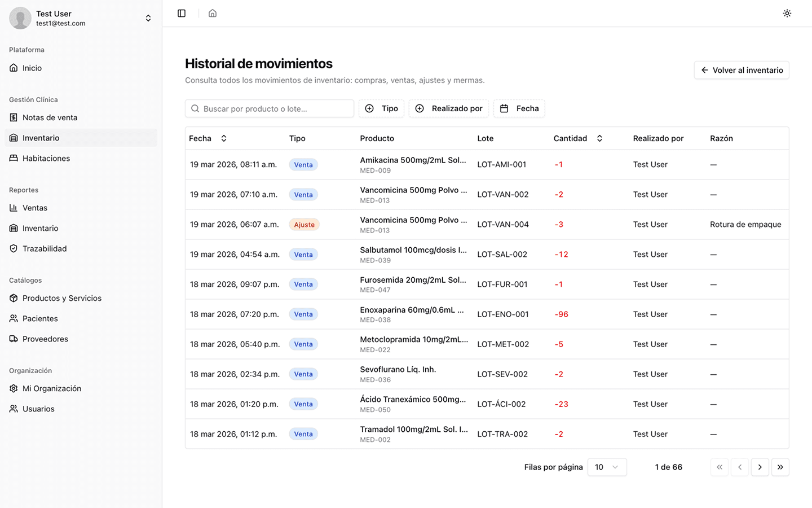
Task: Toggle the light/dark theme sun icon
Action: pyautogui.click(x=787, y=14)
